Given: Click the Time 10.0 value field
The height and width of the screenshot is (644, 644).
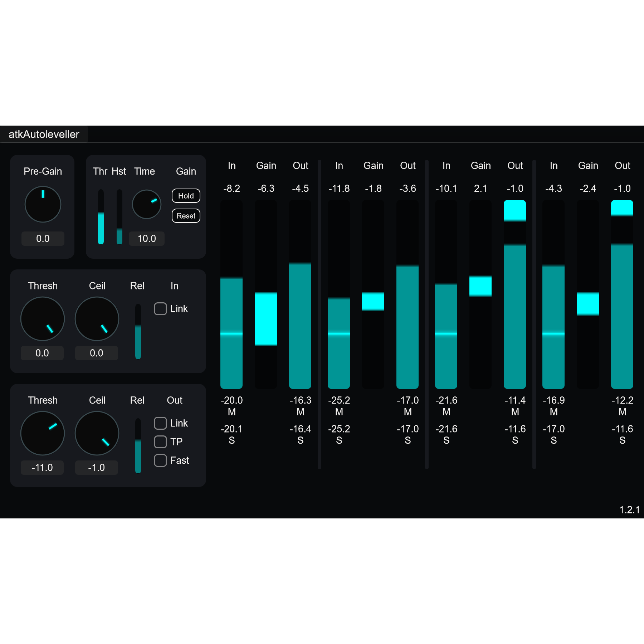Looking at the screenshot, I should [x=146, y=239].
